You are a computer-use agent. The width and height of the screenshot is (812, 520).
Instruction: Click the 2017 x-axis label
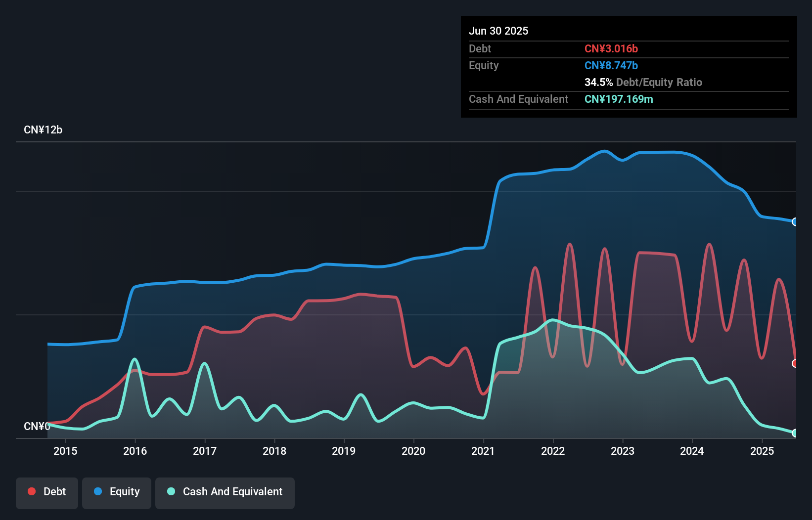coord(205,451)
